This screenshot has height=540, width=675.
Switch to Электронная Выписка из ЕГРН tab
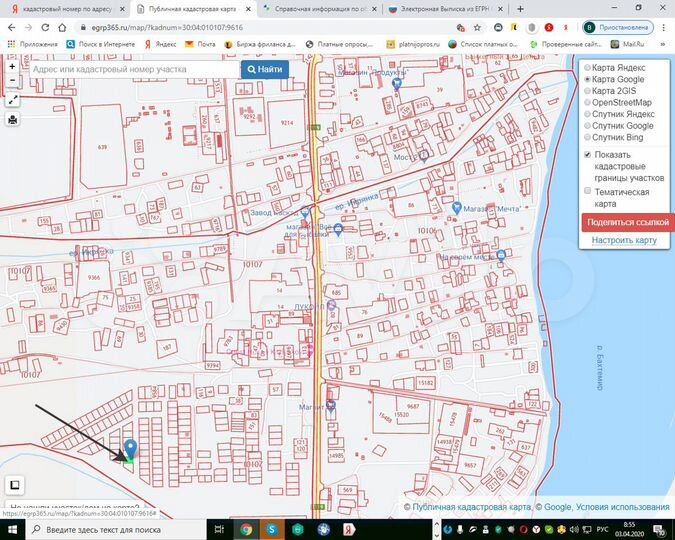click(444, 9)
